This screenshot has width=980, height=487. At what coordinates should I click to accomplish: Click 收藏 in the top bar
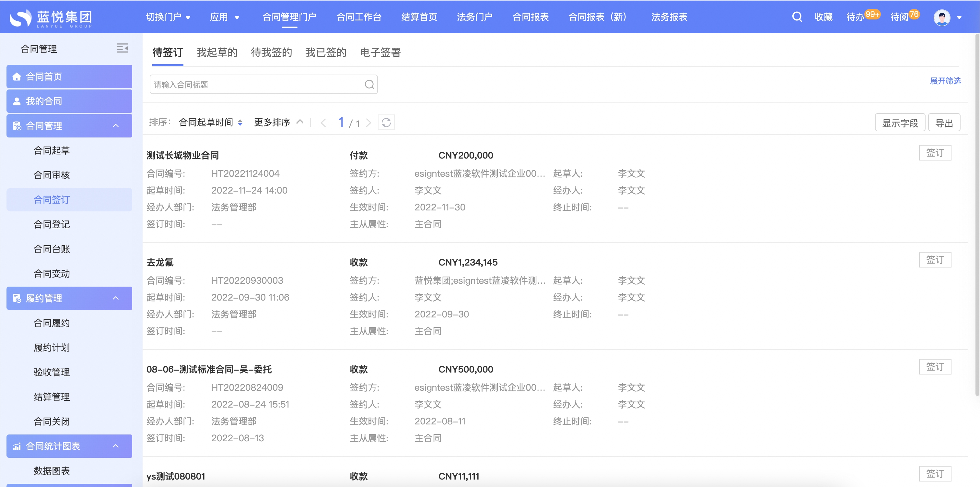[x=823, y=17]
